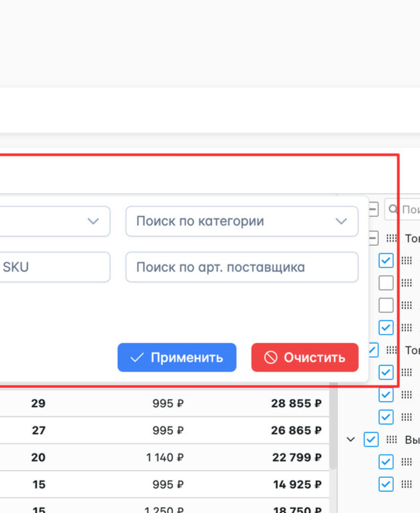420x513 pixels.
Task: Click drag handle next to the upper unchecked checkbox
Action: pyautogui.click(x=406, y=283)
